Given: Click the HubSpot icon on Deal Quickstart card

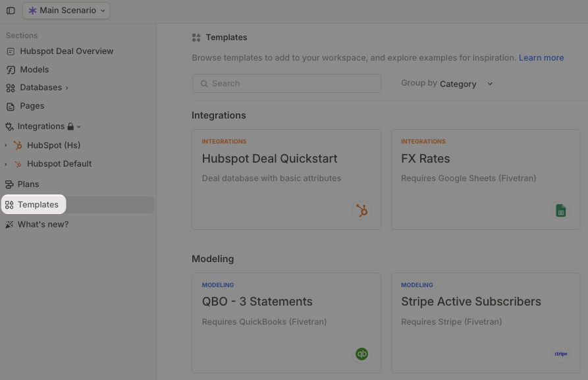Looking at the screenshot, I should tap(361, 210).
